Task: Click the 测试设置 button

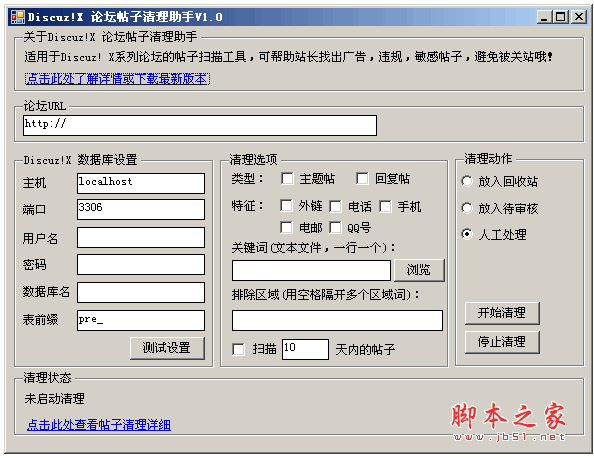Action: (x=167, y=348)
